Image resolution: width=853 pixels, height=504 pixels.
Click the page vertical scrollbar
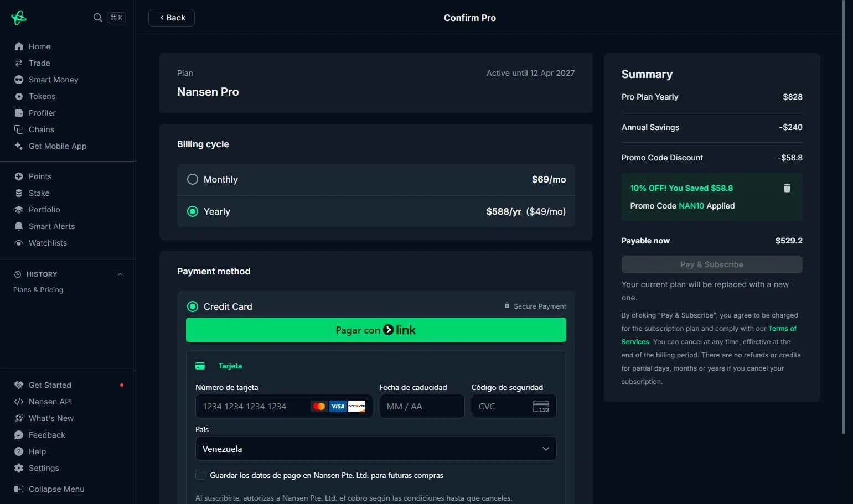pyautogui.click(x=844, y=217)
